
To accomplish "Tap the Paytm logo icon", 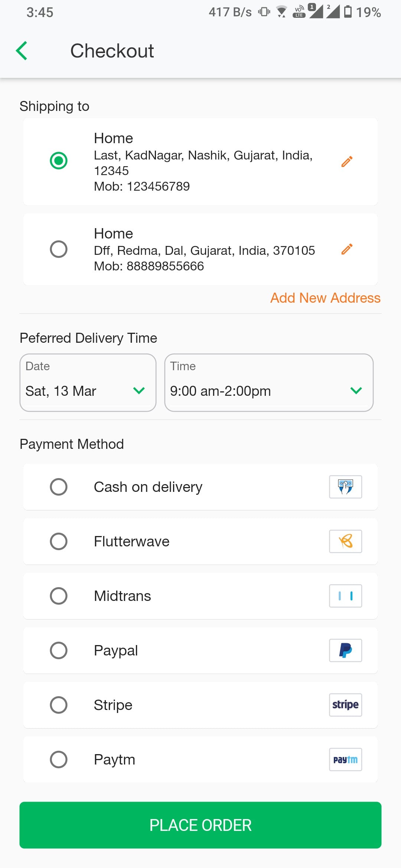I will click(x=345, y=759).
